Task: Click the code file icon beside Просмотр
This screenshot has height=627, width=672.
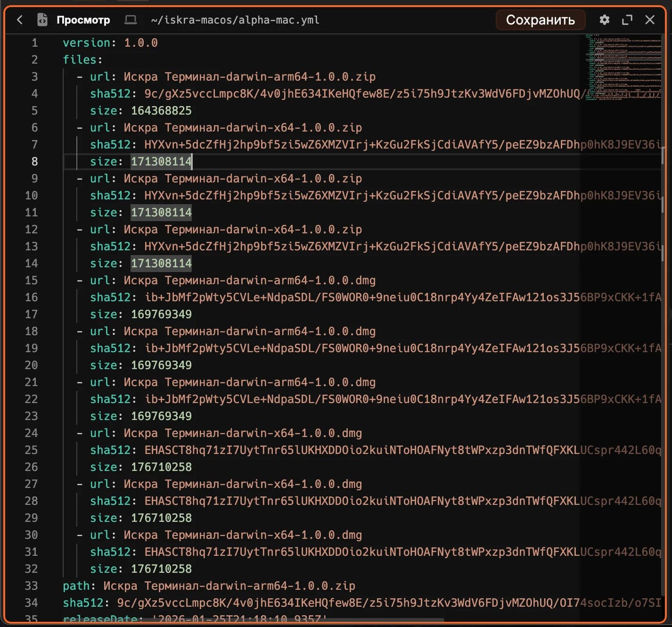Action: click(x=42, y=20)
